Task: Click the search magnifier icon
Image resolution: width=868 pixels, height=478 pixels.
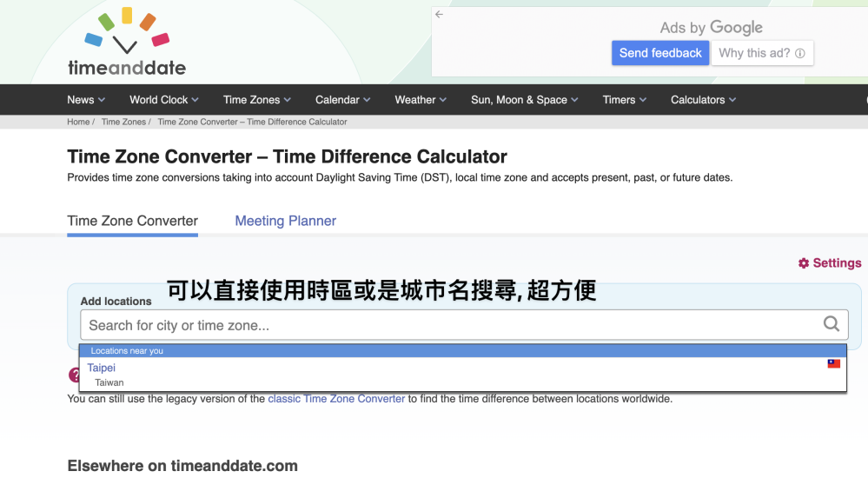Action: pos(831,324)
